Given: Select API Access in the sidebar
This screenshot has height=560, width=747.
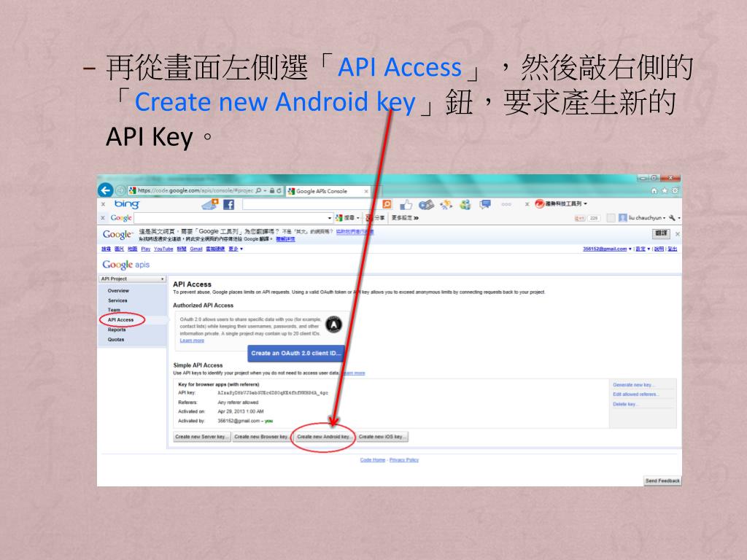Looking at the screenshot, I should tap(120, 320).
